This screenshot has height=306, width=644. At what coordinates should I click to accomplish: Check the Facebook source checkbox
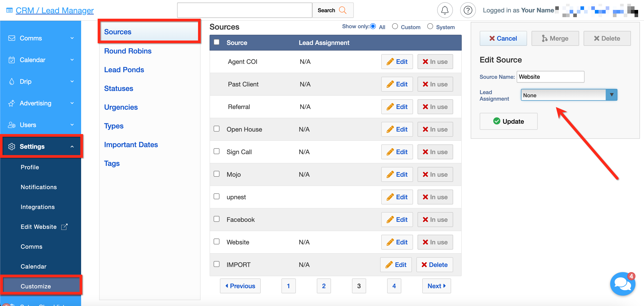click(217, 219)
